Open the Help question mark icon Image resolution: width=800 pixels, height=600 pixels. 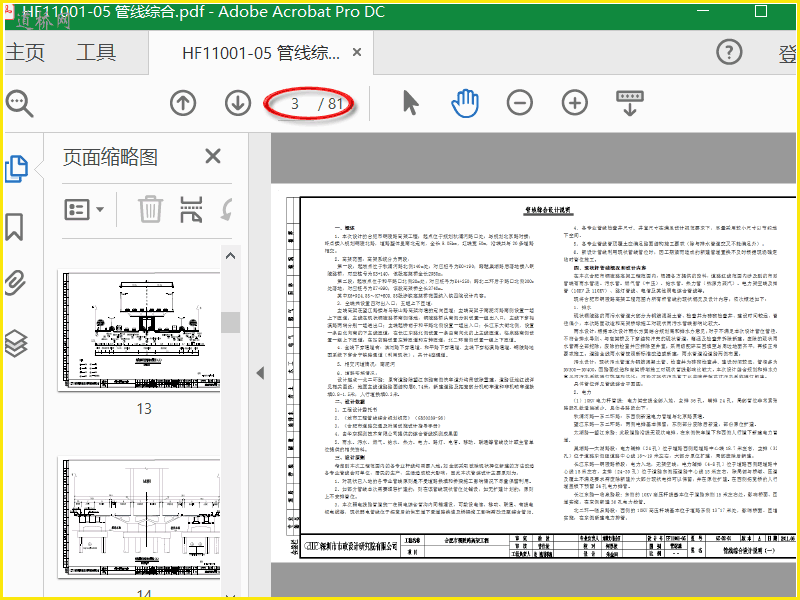[x=729, y=52]
